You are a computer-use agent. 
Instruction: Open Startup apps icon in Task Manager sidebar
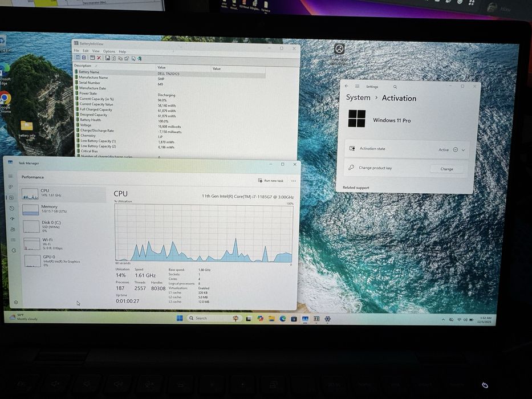[x=12, y=218]
